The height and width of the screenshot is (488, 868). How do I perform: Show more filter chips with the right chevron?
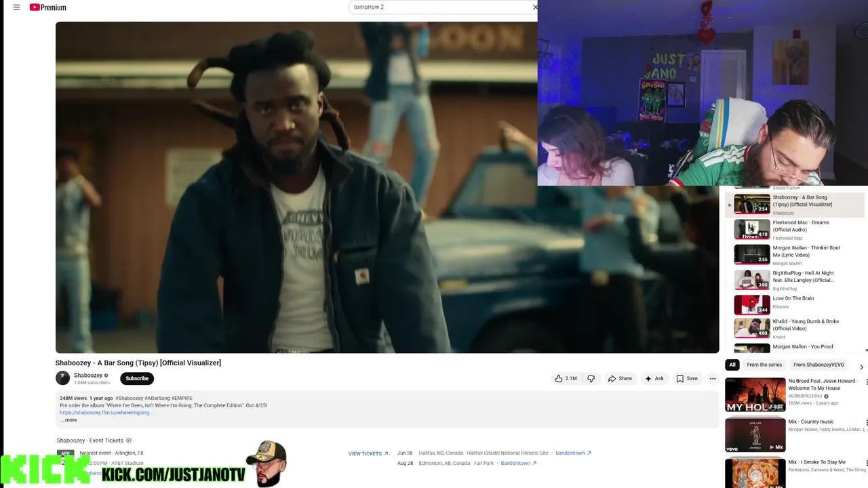click(861, 367)
